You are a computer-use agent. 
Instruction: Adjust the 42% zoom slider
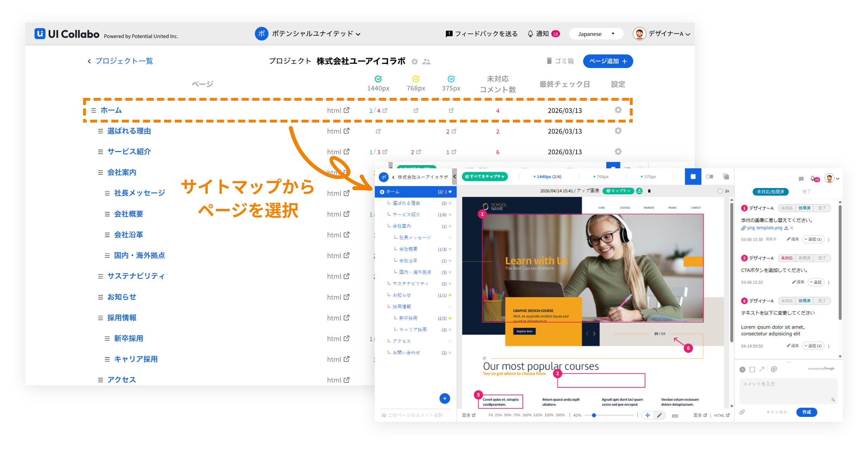coord(594,415)
